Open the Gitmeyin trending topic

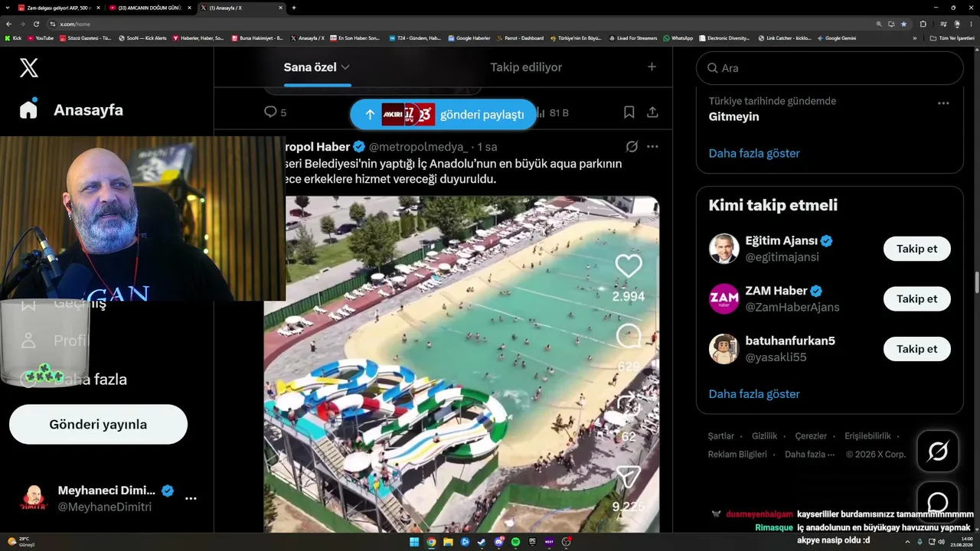[x=733, y=116]
